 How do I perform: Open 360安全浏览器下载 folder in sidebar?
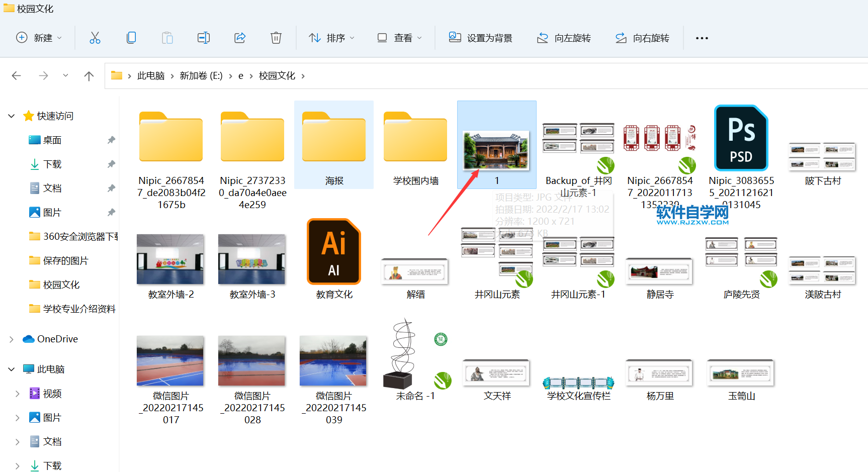74,237
